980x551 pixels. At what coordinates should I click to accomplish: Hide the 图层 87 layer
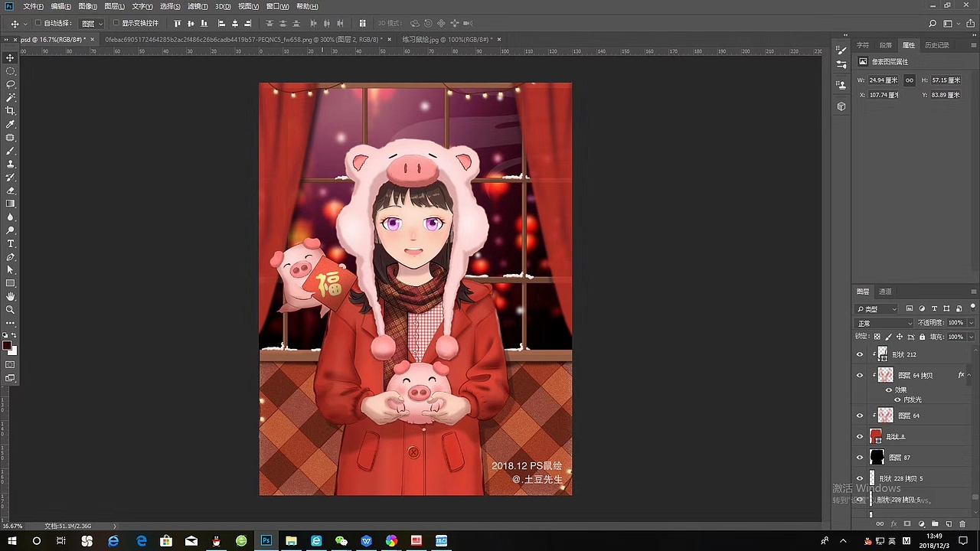point(860,457)
